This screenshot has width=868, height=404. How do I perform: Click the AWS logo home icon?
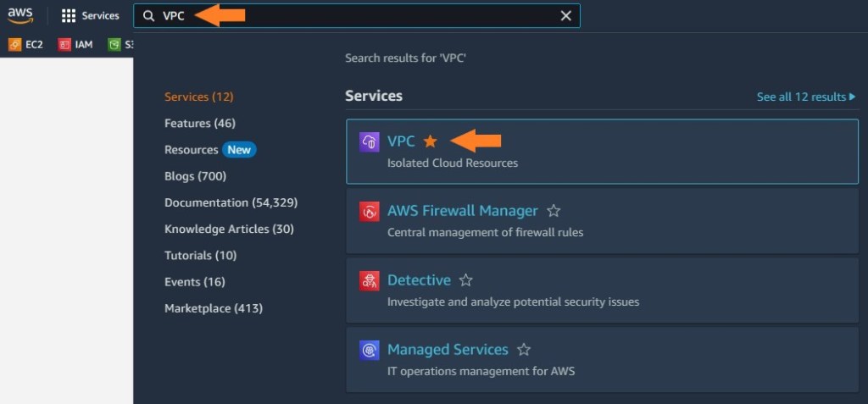pos(20,15)
